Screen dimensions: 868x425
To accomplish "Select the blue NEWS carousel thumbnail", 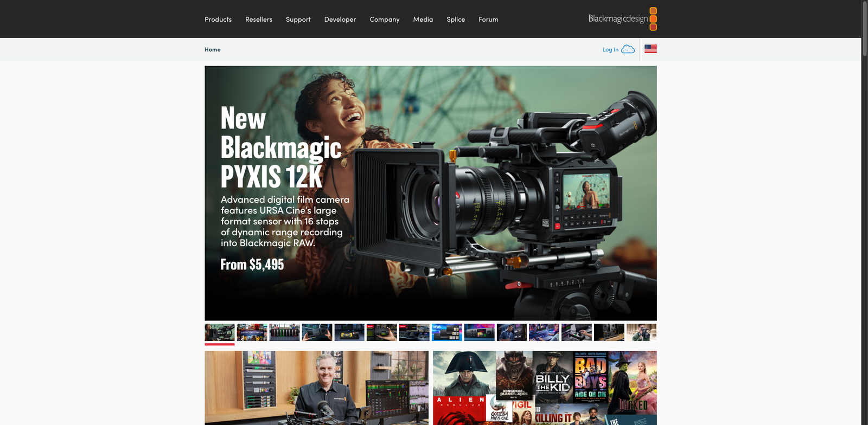I will pos(447,332).
